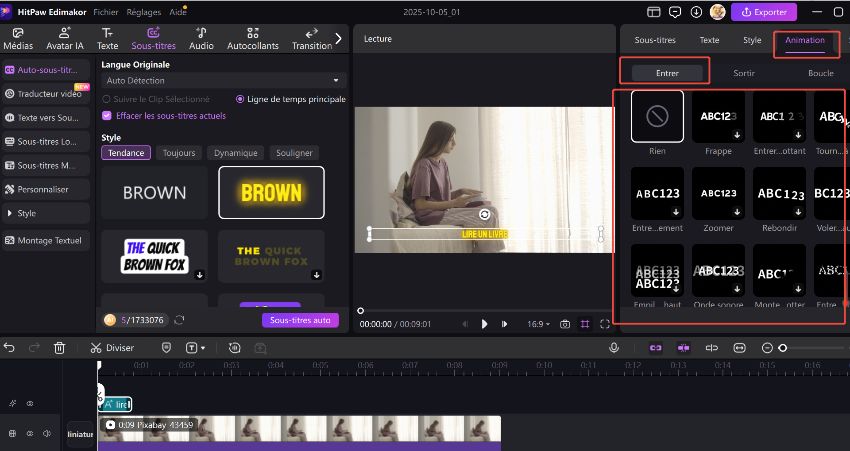This screenshot has width=850, height=451.
Task: Enter fullscreen preview mode
Action: click(605, 324)
